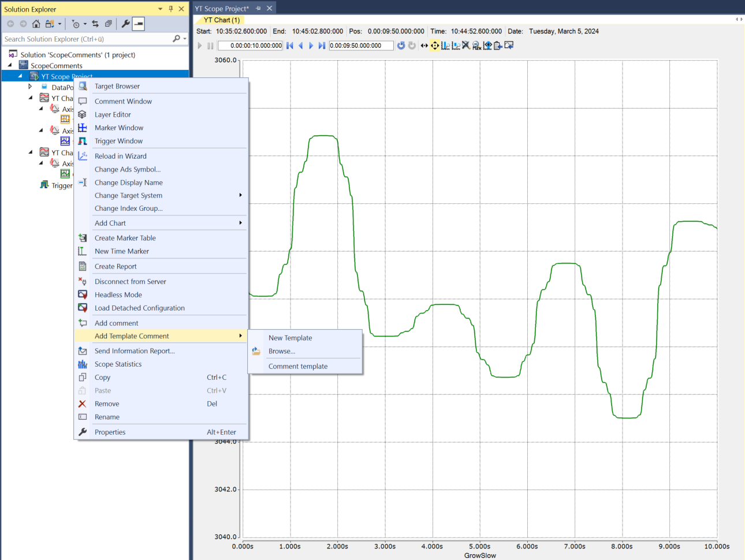Screen dimensions: 745x560
Task: Expand the DataPool tree node
Action: coord(31,87)
